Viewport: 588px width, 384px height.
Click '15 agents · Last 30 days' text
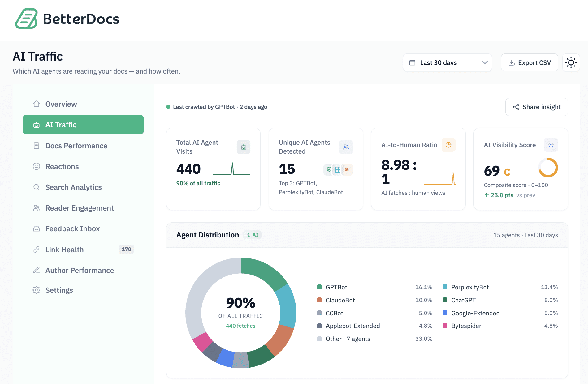point(525,235)
